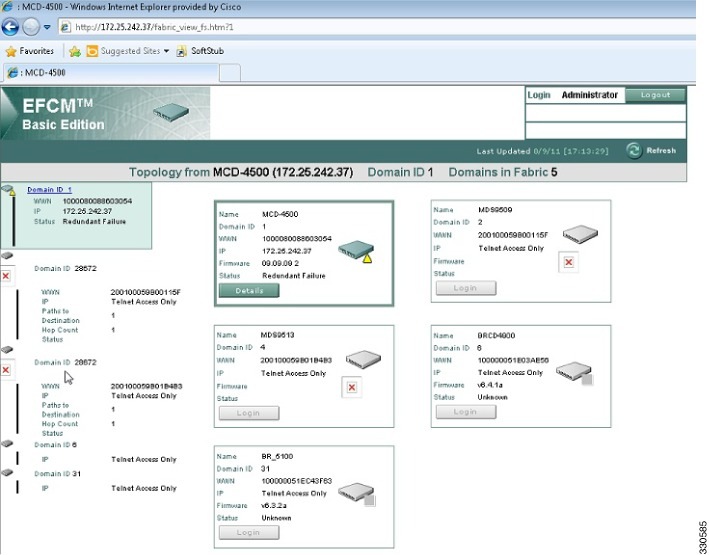Click the broken image icon beside WWN 200100059B00115F entry
709x555 pixels.
coord(6,275)
